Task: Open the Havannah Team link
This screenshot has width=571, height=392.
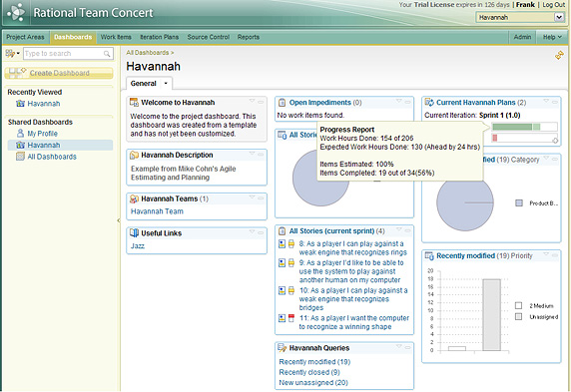Action: pyautogui.click(x=157, y=211)
